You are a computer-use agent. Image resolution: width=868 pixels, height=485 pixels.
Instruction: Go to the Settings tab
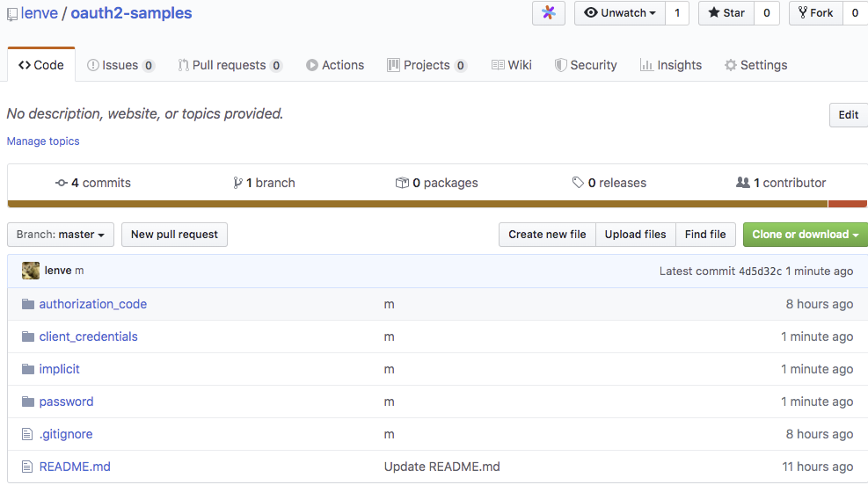coord(755,65)
